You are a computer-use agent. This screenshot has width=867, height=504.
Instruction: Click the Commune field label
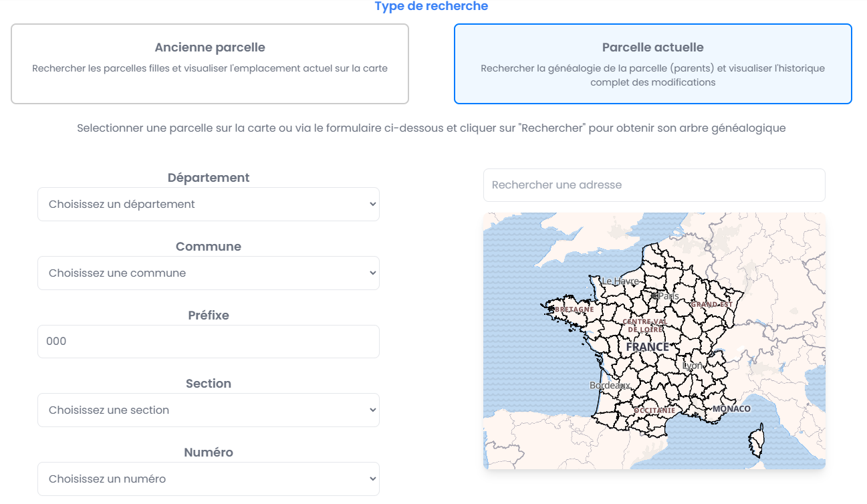click(209, 247)
